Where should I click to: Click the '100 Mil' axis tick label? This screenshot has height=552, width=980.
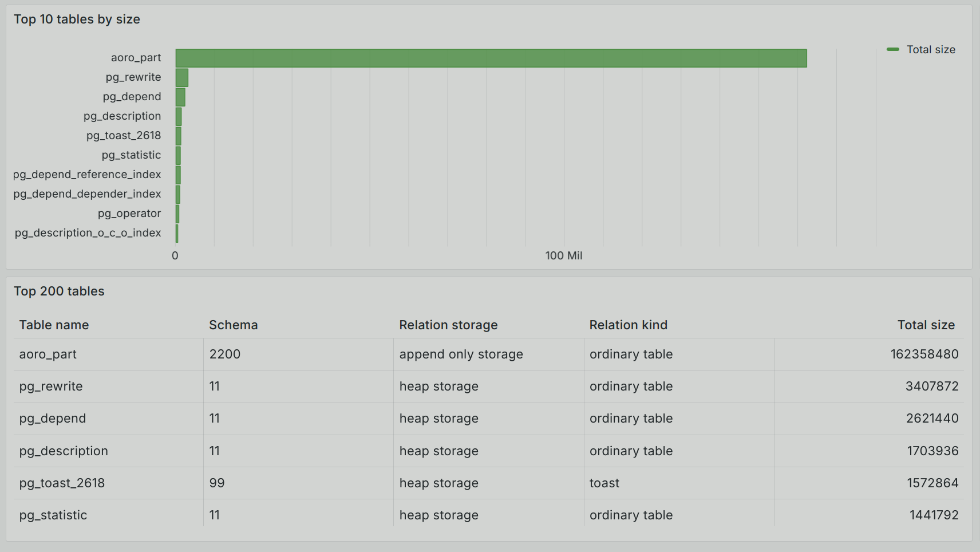click(x=563, y=255)
